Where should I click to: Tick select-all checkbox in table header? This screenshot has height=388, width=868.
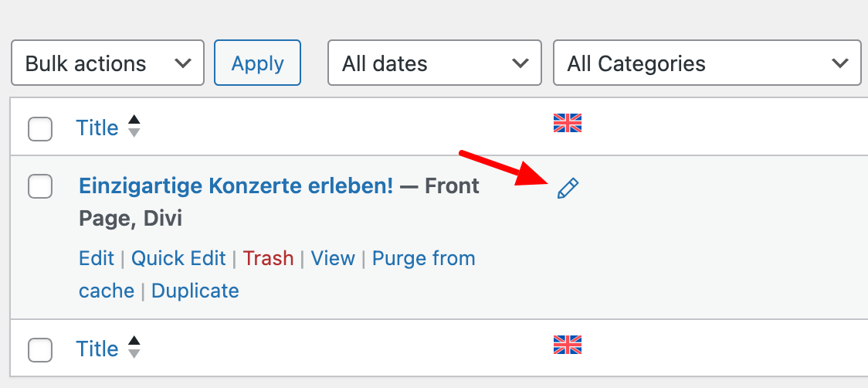click(x=40, y=129)
